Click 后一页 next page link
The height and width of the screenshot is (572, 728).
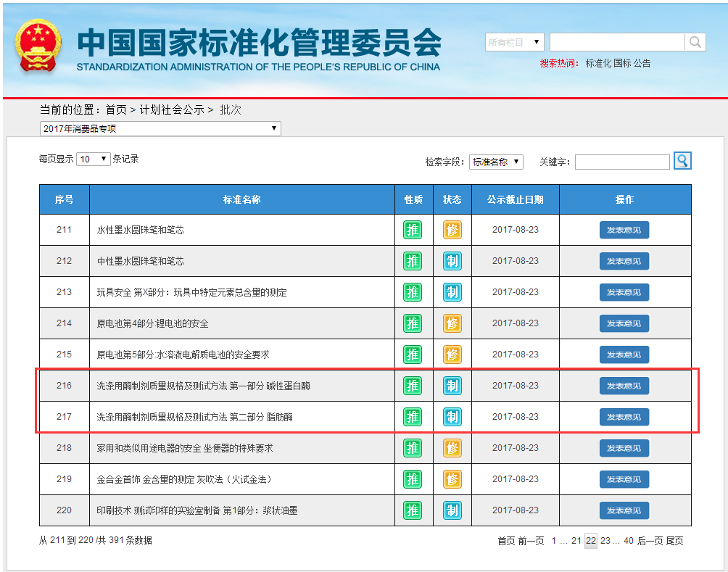pos(650,541)
